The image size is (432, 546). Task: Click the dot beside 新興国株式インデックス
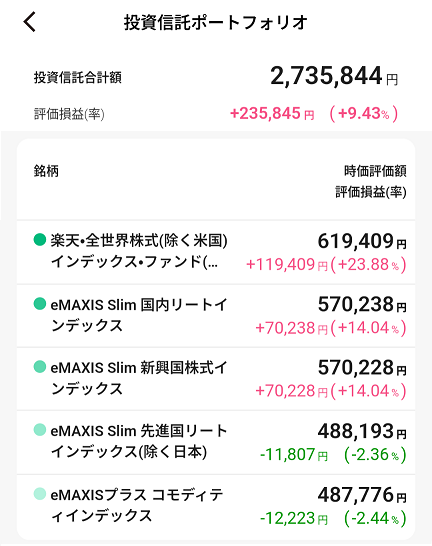pyautogui.click(x=40, y=366)
